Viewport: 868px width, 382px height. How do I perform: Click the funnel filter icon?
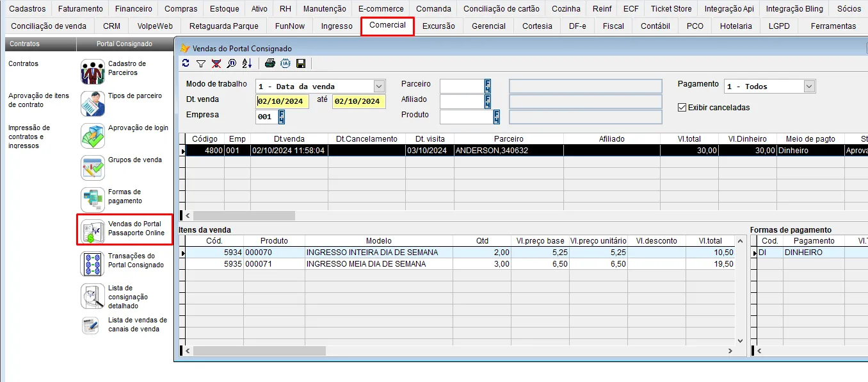click(x=201, y=63)
